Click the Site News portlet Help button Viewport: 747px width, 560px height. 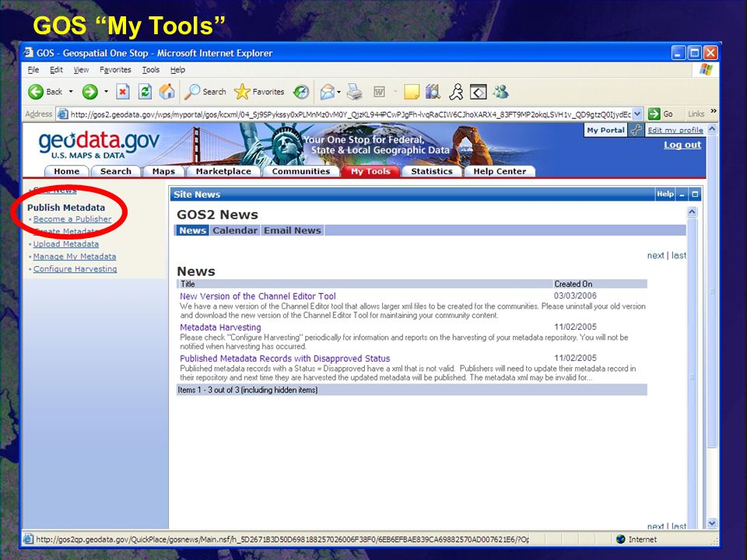pyautogui.click(x=665, y=194)
